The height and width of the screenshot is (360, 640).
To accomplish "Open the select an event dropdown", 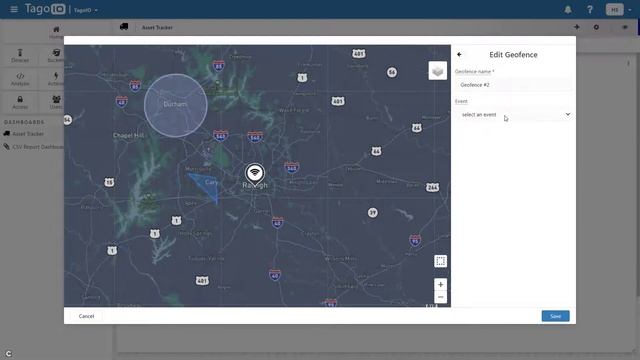I will pos(513,115).
